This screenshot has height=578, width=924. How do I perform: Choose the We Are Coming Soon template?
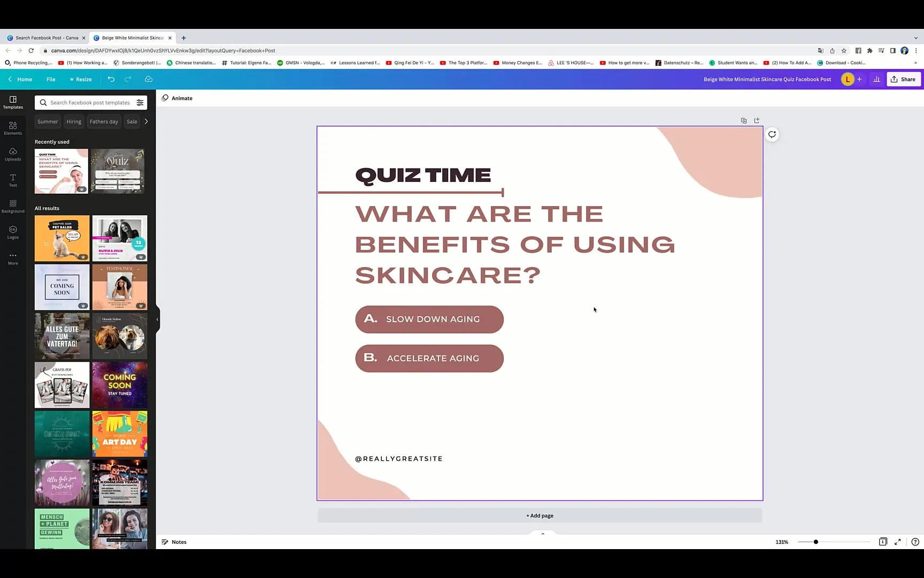pyautogui.click(x=62, y=287)
